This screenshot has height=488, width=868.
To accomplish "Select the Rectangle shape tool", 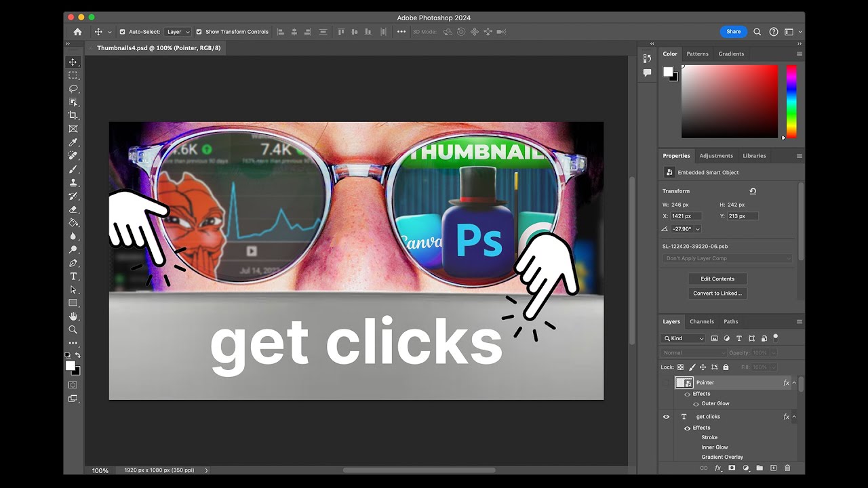I will pyautogui.click(x=73, y=303).
